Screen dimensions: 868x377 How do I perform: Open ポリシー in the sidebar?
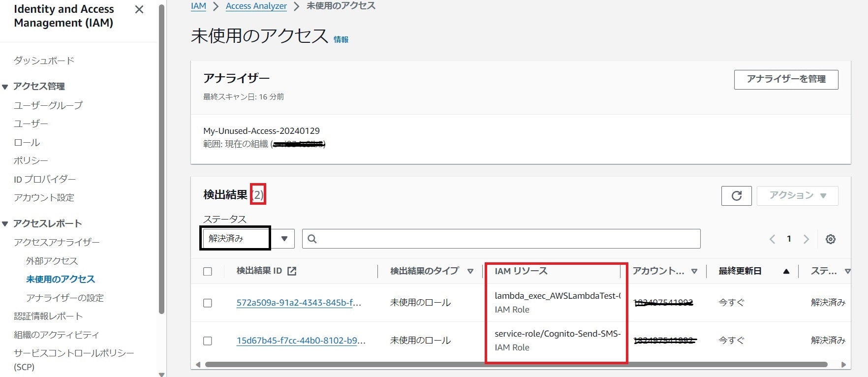31,161
